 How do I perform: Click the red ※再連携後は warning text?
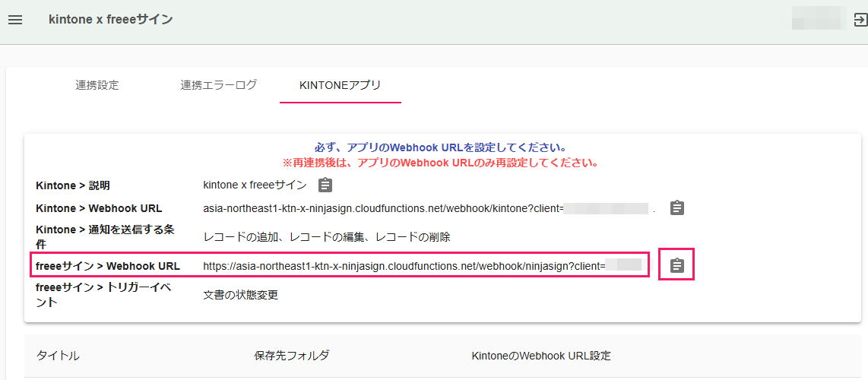[441, 163]
